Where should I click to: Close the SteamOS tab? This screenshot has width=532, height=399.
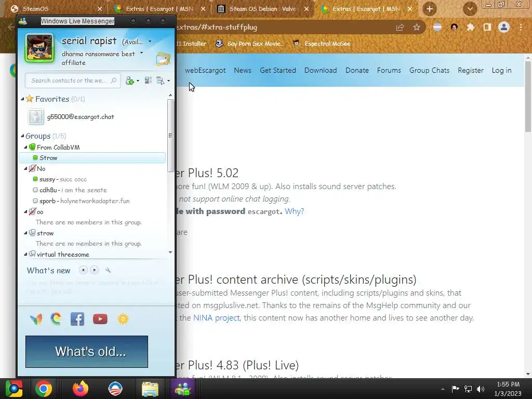pyautogui.click(x=100, y=9)
